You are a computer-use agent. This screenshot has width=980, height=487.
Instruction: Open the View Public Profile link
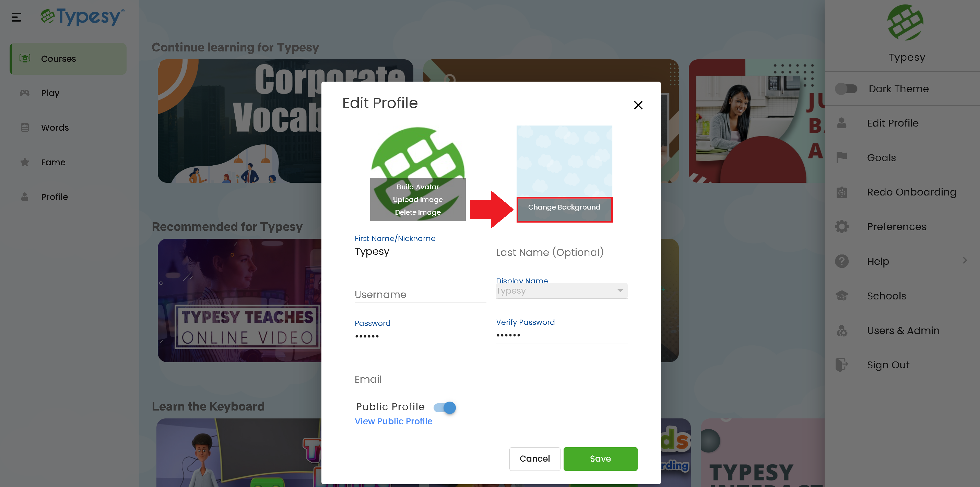click(393, 421)
